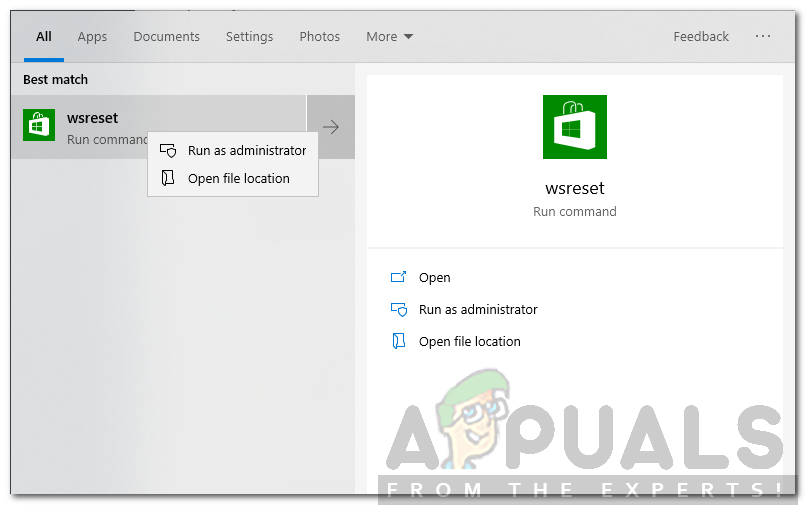
Task: Click the blue shield admin icon in preview pane
Action: tap(399, 310)
